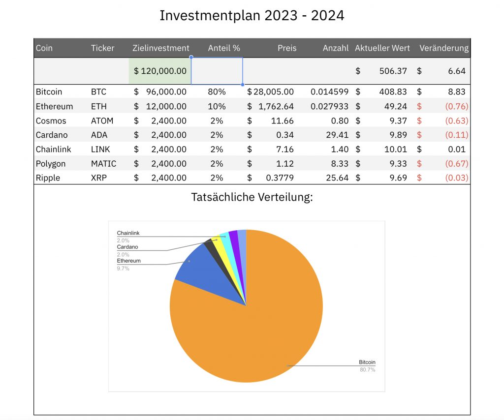Select the Polygon coin name cell

pyautogui.click(x=51, y=164)
